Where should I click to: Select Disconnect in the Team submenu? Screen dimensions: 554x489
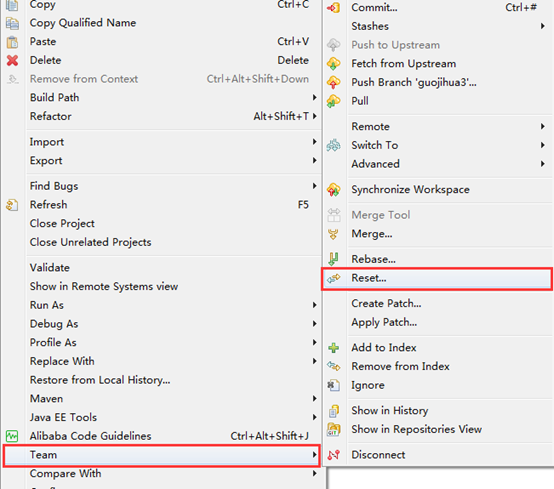point(378,455)
